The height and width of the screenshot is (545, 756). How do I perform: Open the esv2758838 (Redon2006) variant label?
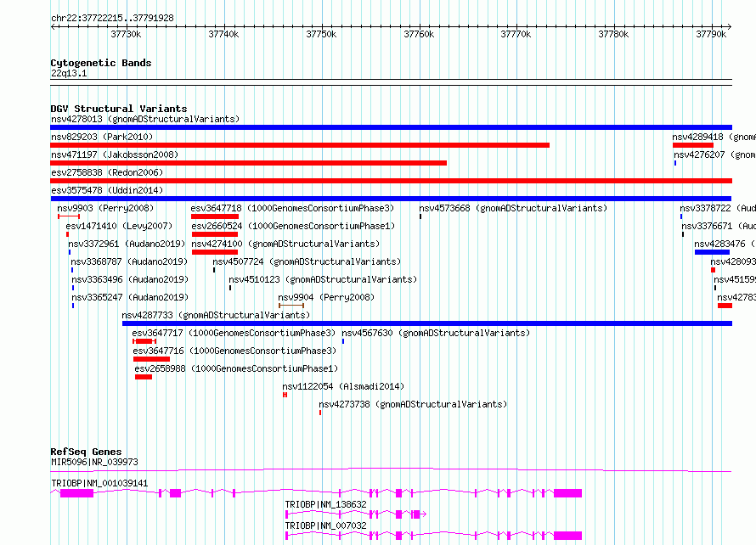pyautogui.click(x=107, y=172)
